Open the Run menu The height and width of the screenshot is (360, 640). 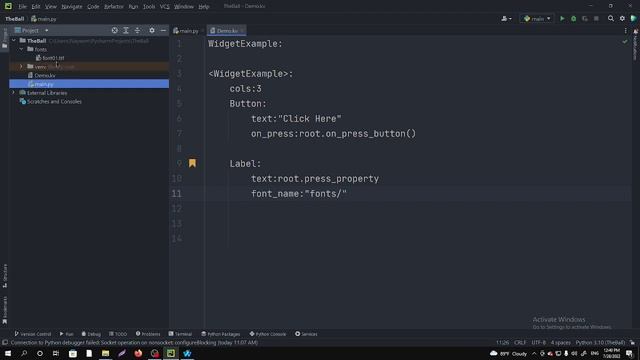[x=133, y=7]
